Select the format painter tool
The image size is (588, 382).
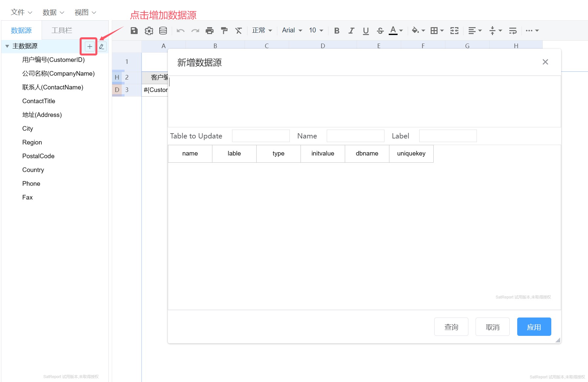[224, 30]
